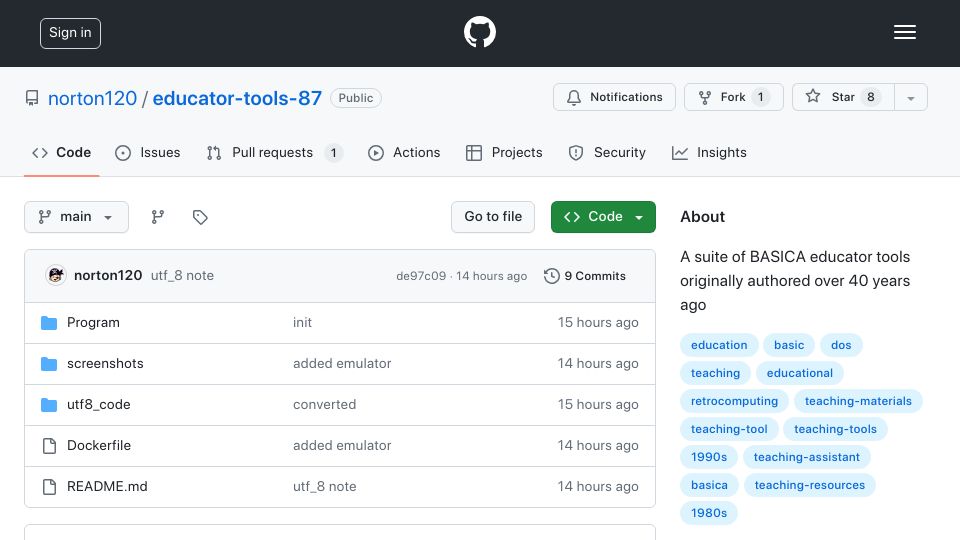Screen dimensions: 960x540
Task: Open added emulator commit for Dockerfile row
Action: (342, 446)
